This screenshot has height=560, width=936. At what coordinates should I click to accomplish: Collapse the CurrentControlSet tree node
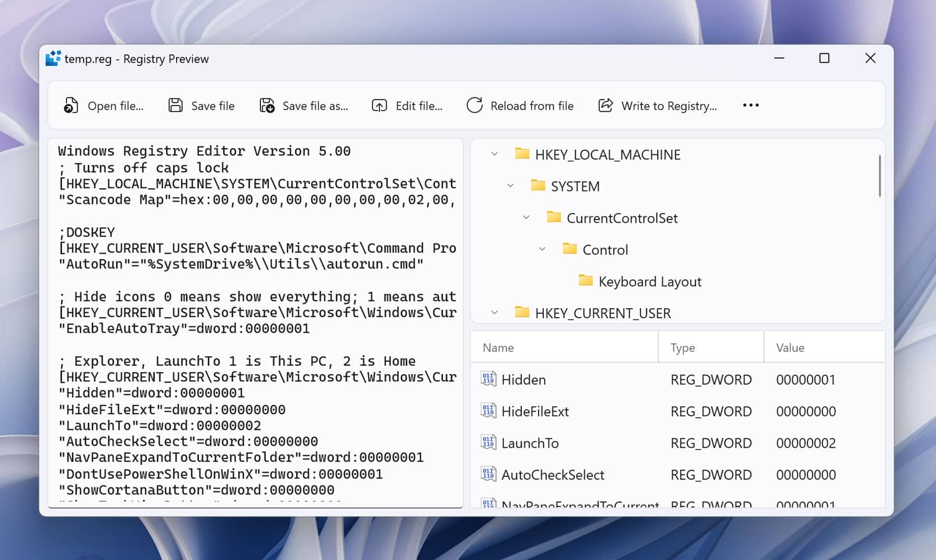pyautogui.click(x=526, y=217)
